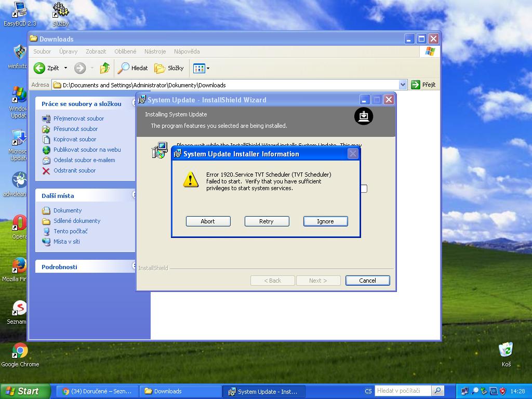Go up one folder level

pos(105,68)
